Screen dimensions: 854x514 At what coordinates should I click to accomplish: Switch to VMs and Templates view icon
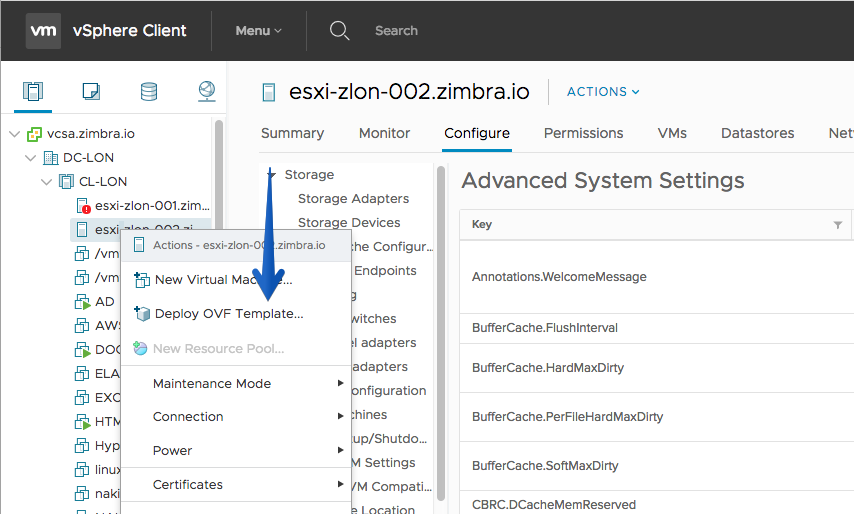click(91, 91)
